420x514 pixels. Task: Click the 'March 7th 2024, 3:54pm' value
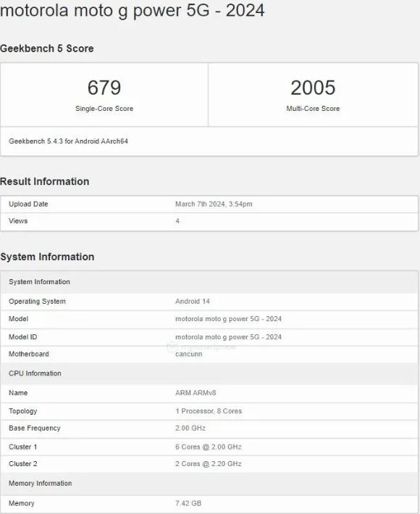pos(214,204)
